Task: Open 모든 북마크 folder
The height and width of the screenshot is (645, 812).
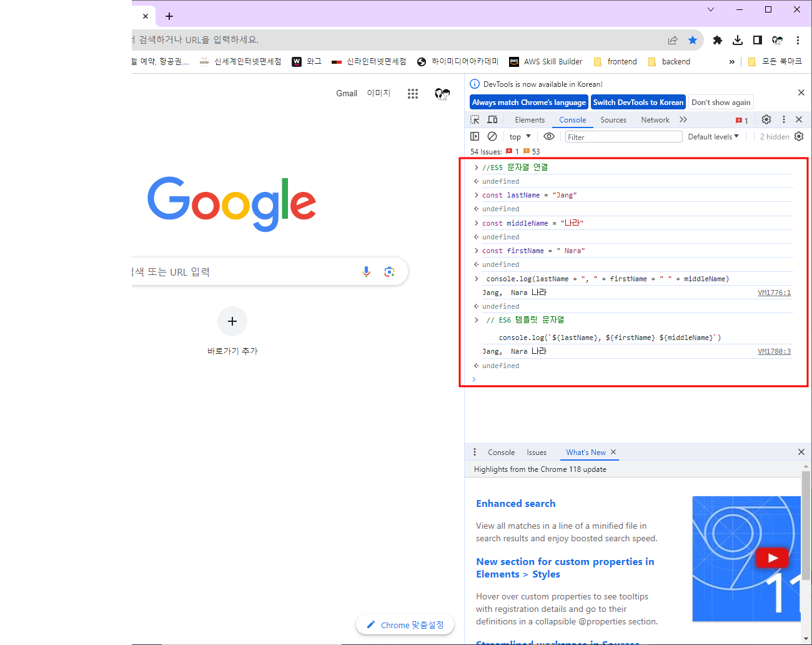Action: (x=775, y=62)
